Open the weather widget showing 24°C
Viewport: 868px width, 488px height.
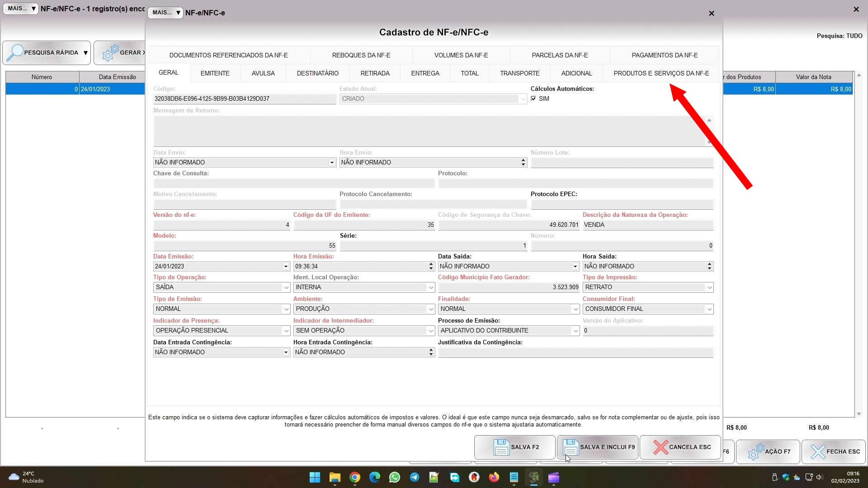click(26, 477)
